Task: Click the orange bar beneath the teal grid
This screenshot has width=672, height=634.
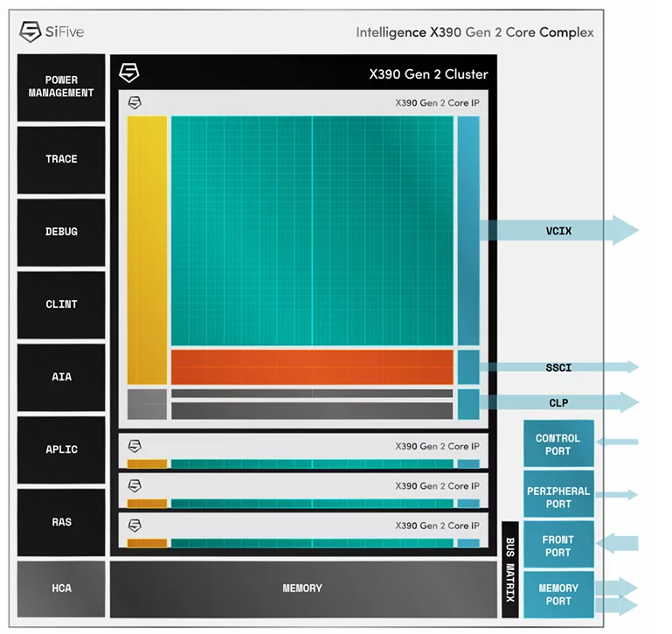Action: coord(312,367)
